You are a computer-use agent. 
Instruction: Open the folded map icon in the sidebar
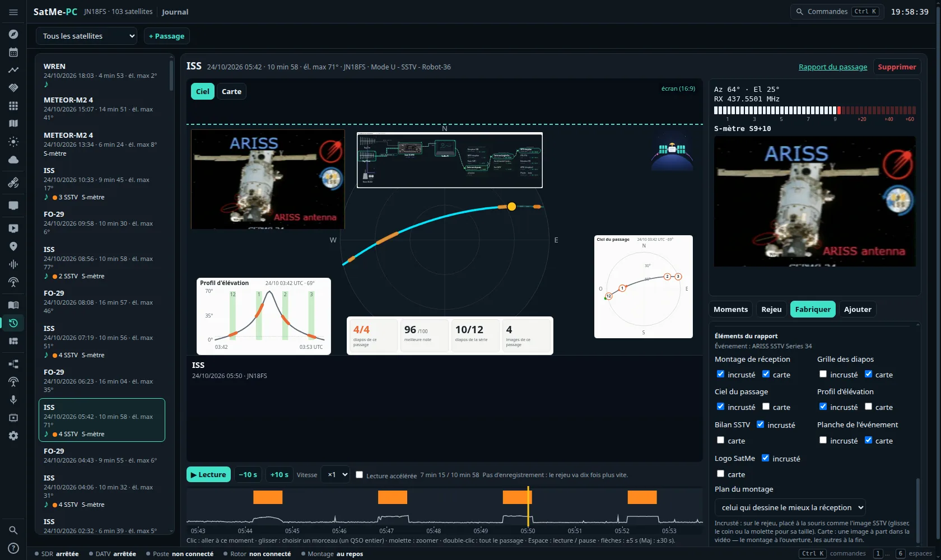pyautogui.click(x=13, y=124)
